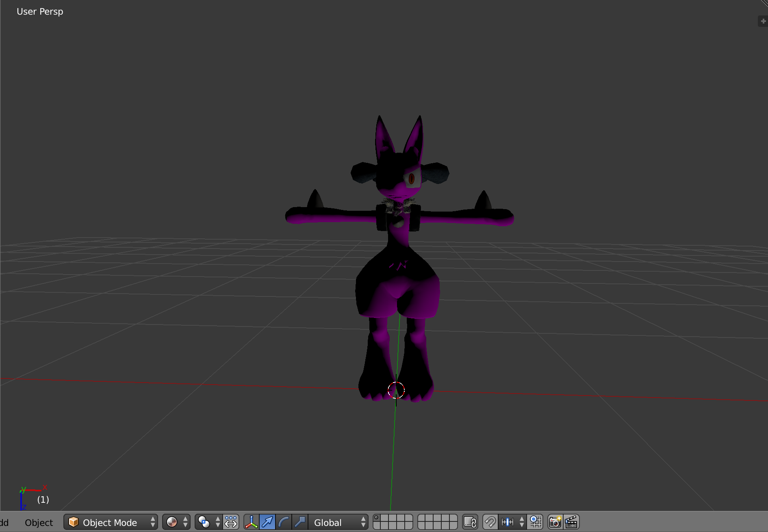Open the pivot point dropdown
Image resolution: width=768 pixels, height=532 pixels.
click(x=208, y=522)
